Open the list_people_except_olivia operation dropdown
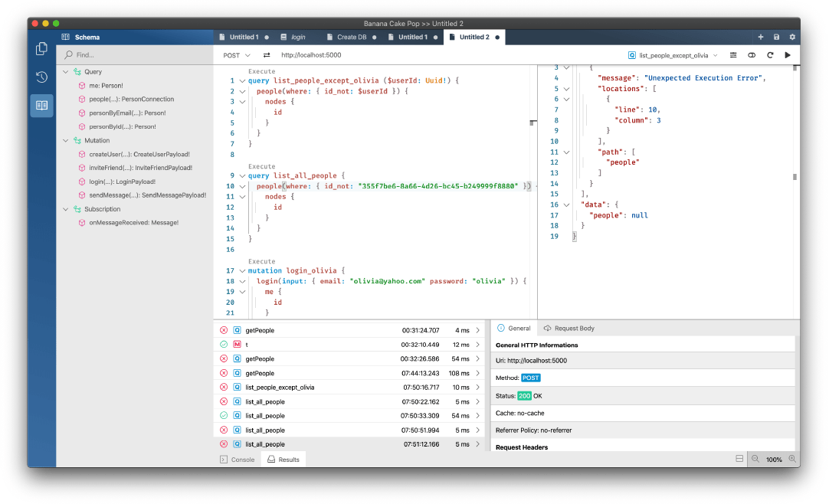Viewport: 829px width, 504px height. tap(673, 55)
